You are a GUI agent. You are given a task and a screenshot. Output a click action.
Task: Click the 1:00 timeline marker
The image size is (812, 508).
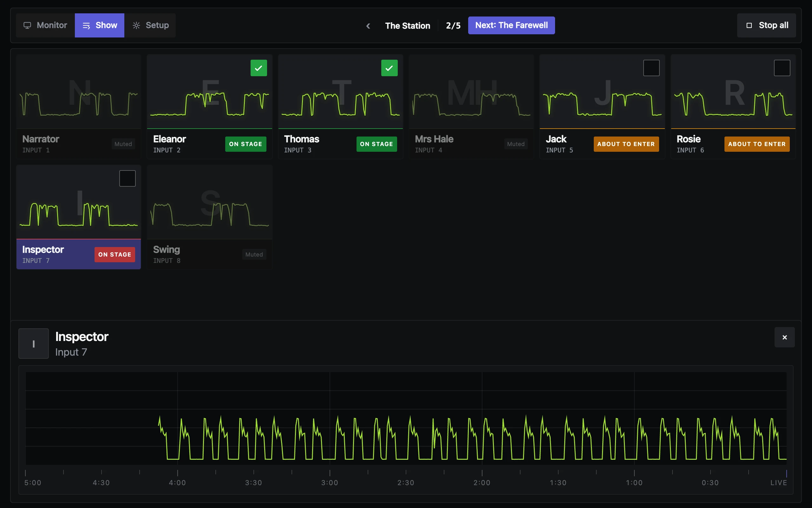tap(634, 483)
